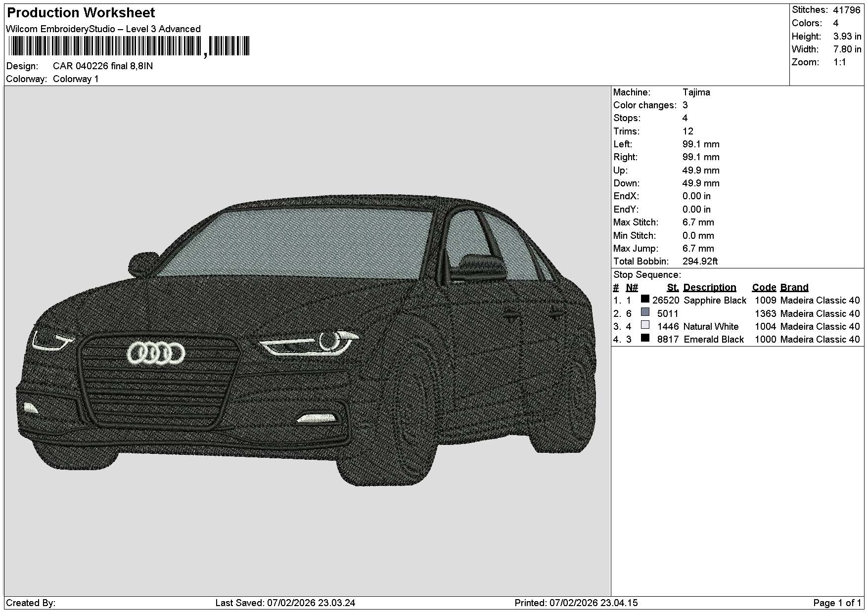Select the Right: label
This screenshot has height=613, width=868.
tap(626, 157)
